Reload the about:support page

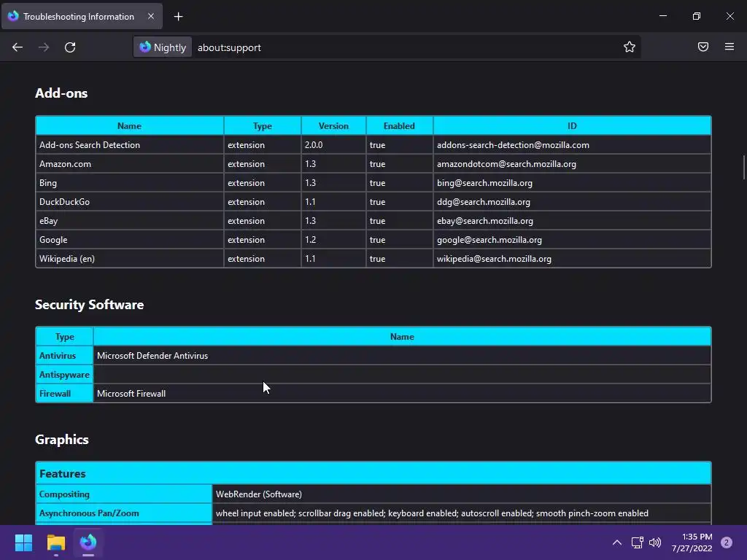pyautogui.click(x=70, y=47)
